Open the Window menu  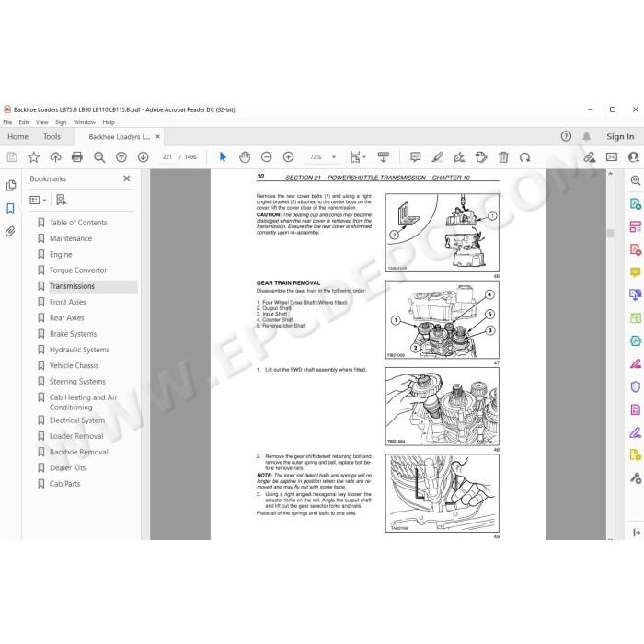point(85,122)
